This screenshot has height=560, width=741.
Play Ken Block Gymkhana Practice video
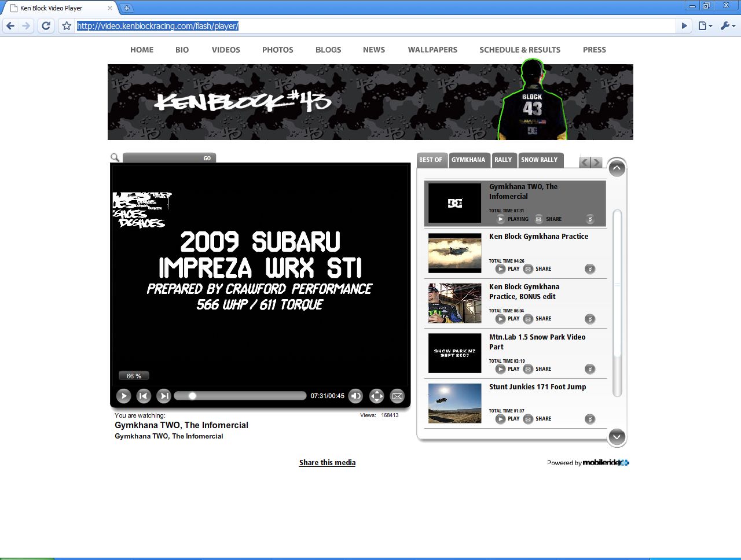tap(501, 268)
